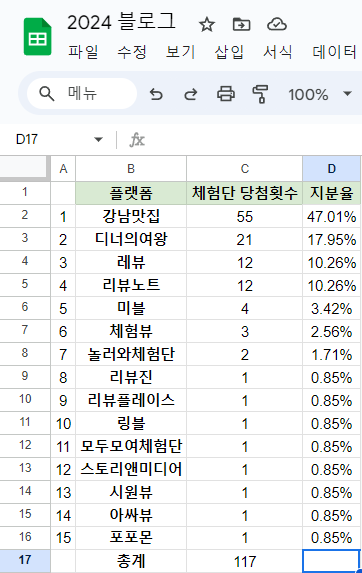
Task: Select the 체험단 당첨횟수 header cell
Action: [244, 193]
